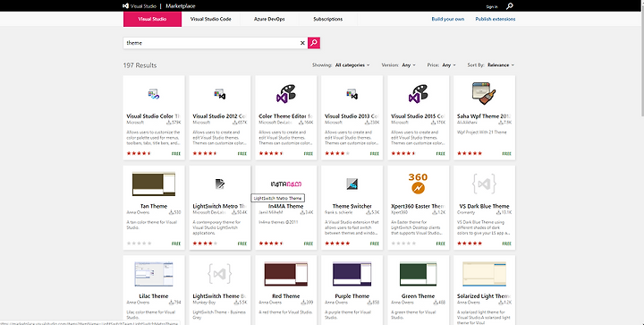Clear the theme search with X icon
Viewport: 644px width, 325px height.
pos(302,43)
